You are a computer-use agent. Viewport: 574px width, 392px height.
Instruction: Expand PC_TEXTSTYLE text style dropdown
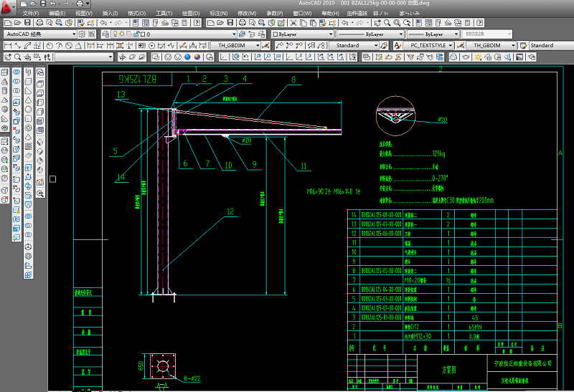[451, 45]
